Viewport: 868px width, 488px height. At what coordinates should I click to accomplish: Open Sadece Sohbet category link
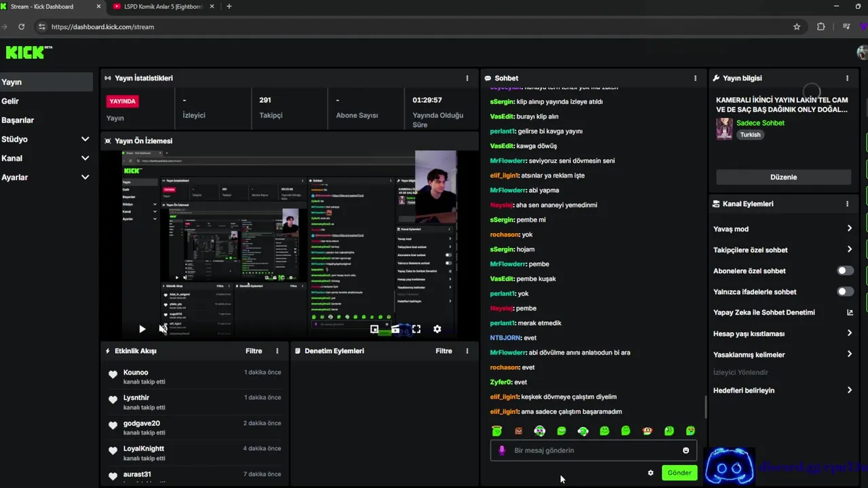click(x=760, y=123)
